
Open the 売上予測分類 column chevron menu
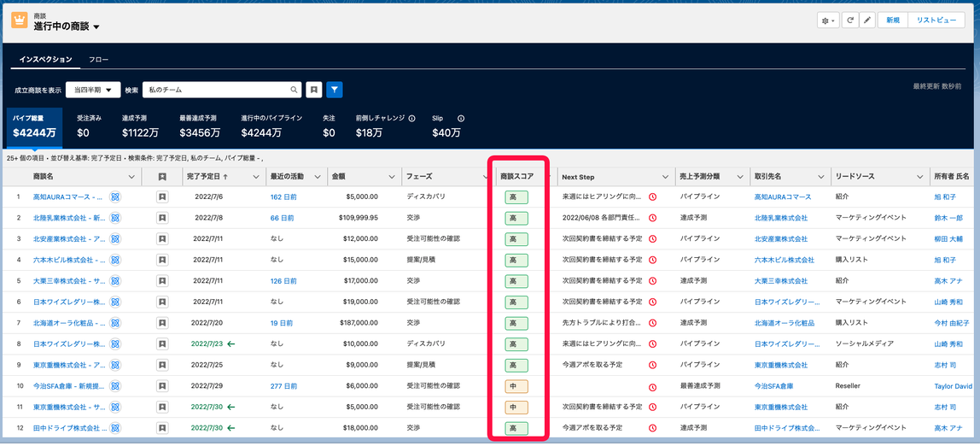click(x=740, y=177)
